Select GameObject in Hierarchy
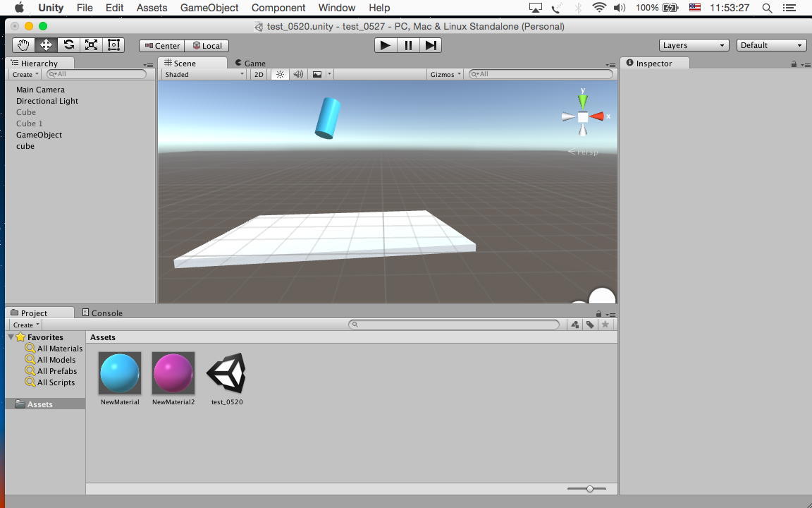Screen dimensions: 812x508 (39, 135)
